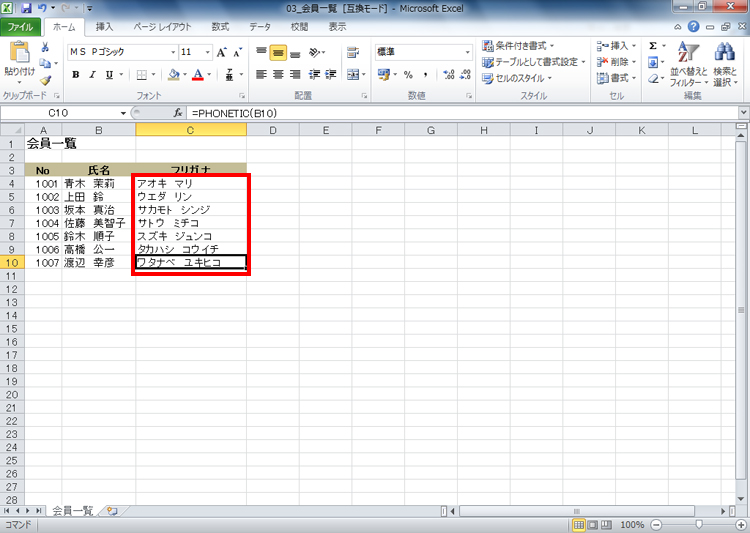Click the Increase Indent icon
The height and width of the screenshot is (533, 750).
331,75
